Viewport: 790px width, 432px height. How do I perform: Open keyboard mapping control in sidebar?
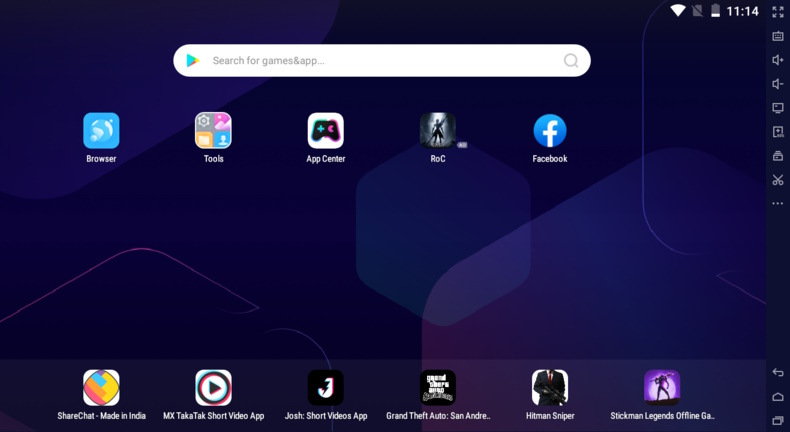(778, 36)
